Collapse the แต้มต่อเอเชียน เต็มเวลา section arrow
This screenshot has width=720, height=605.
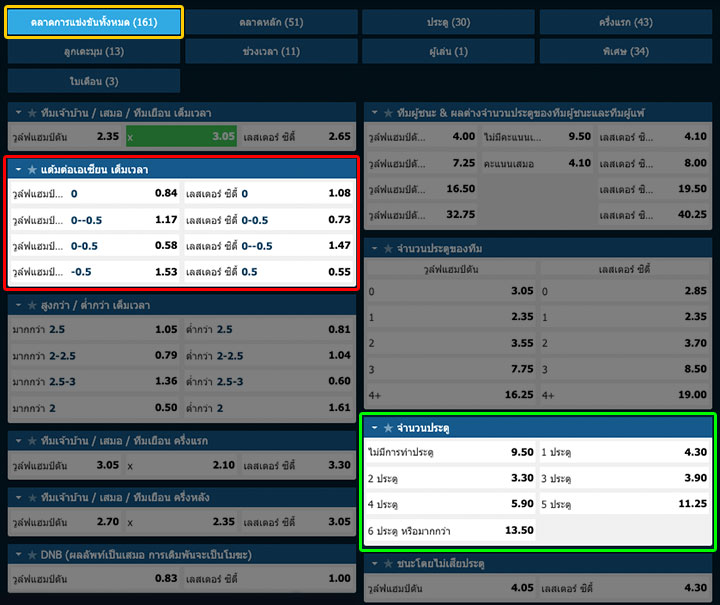coord(18,170)
